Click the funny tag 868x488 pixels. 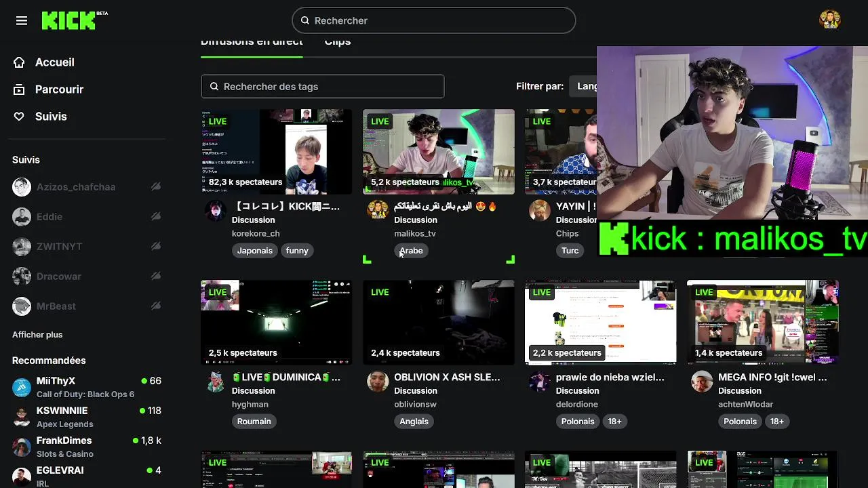[297, 251]
